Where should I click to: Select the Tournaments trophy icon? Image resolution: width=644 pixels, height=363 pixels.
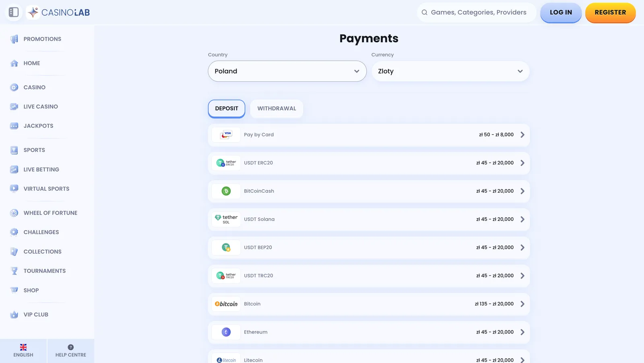click(x=14, y=271)
